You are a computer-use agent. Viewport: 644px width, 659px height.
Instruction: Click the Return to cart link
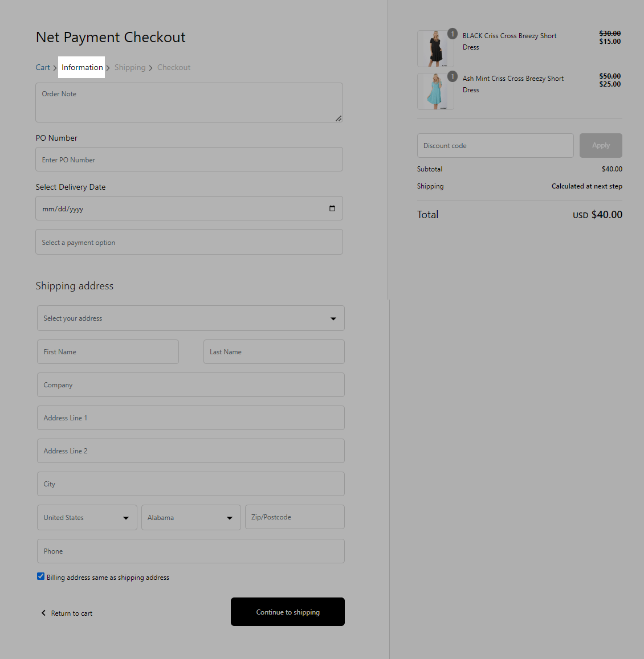tap(71, 613)
